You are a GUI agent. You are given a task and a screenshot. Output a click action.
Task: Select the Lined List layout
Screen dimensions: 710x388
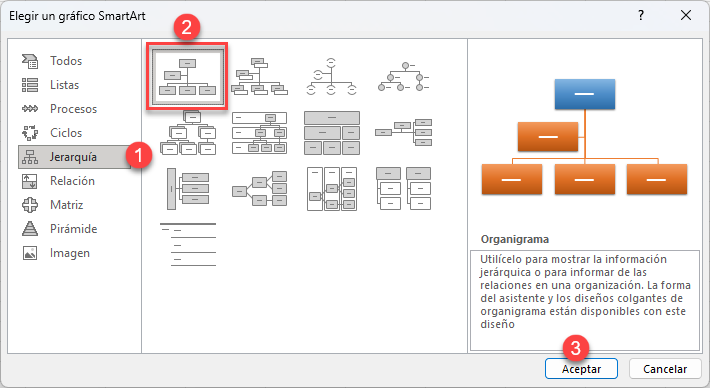(x=188, y=244)
